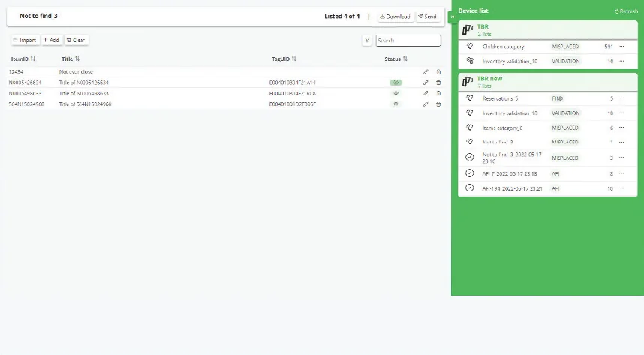The width and height of the screenshot is (644, 355).
Task: Click status icon of row 564N15024968
Action: 396,104
